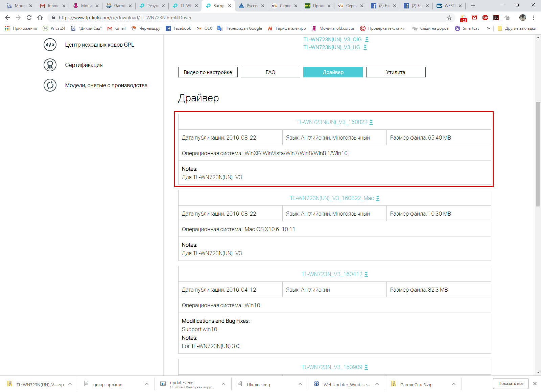541x392 pixels.
Task: Expand options for Ukraine.img download
Action: click(300, 384)
